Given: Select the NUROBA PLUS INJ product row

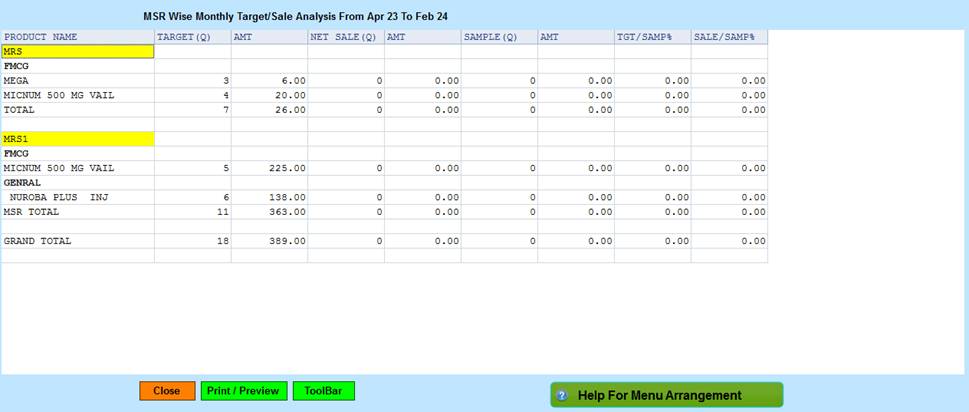Looking at the screenshot, I should click(58, 198).
